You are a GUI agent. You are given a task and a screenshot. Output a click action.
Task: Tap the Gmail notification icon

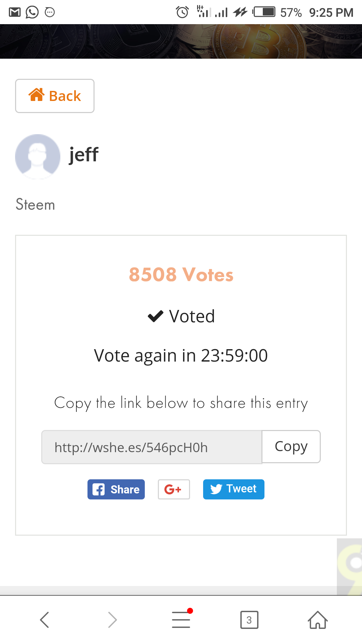click(x=15, y=12)
